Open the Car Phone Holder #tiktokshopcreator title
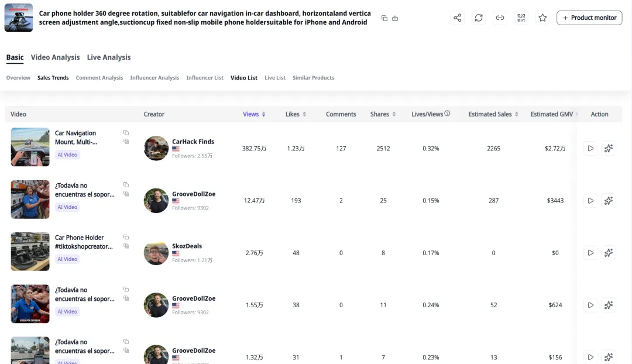 click(84, 242)
